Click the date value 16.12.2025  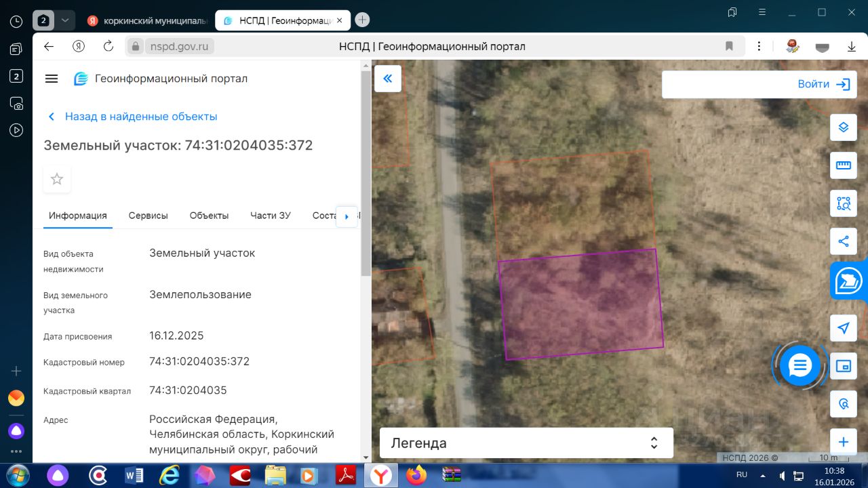pos(176,335)
